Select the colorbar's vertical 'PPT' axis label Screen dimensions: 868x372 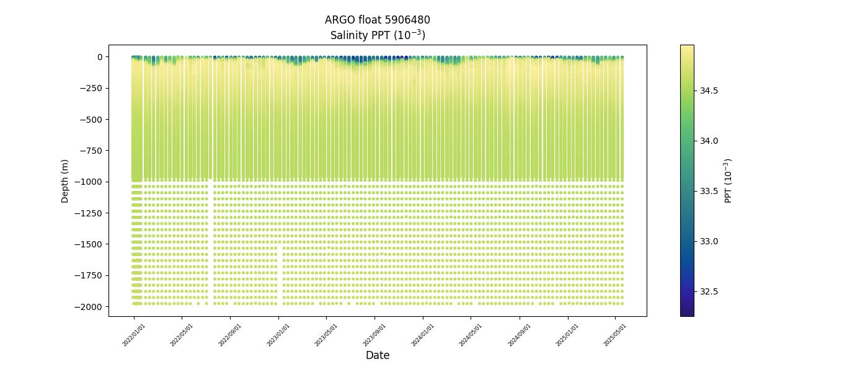tap(728, 180)
